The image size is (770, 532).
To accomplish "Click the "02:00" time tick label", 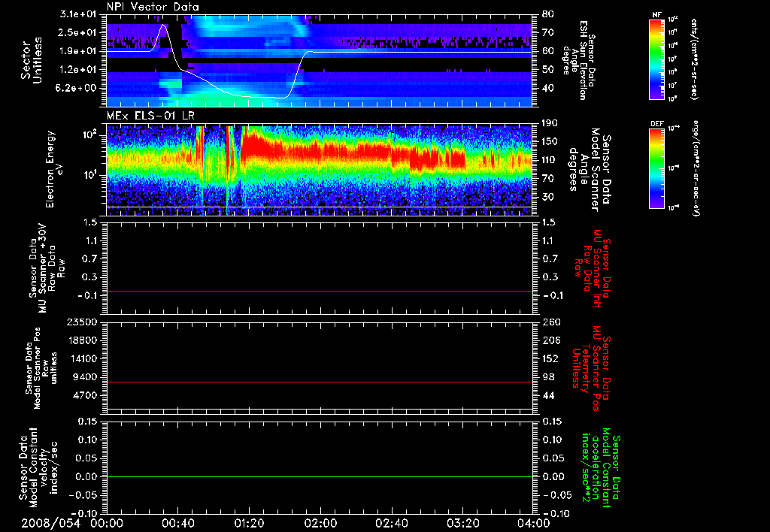I will (320, 524).
